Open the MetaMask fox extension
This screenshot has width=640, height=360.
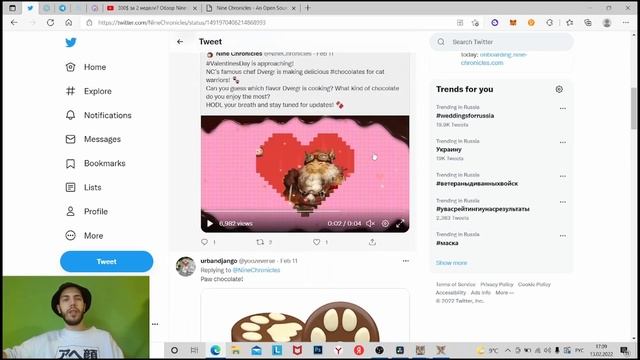coord(513,22)
